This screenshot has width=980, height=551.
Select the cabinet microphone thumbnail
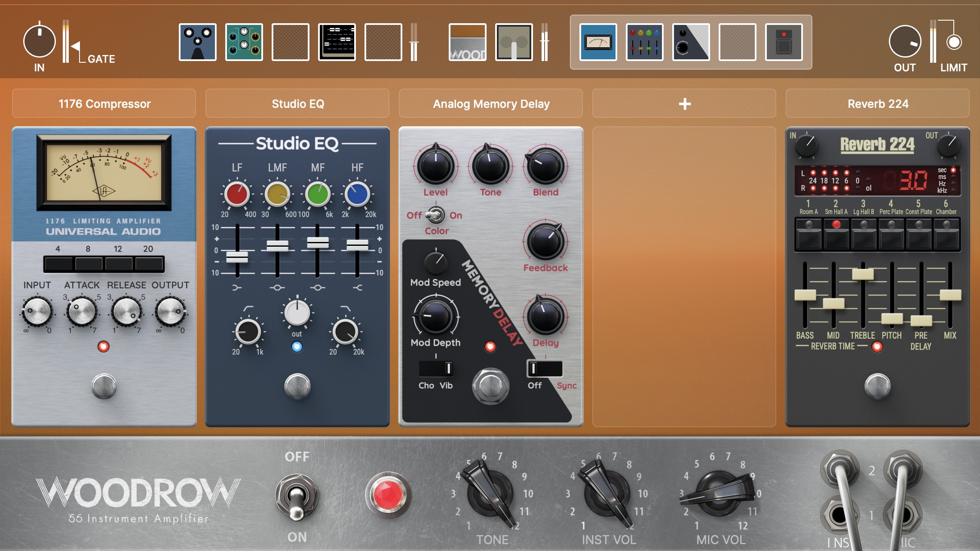coord(514,42)
